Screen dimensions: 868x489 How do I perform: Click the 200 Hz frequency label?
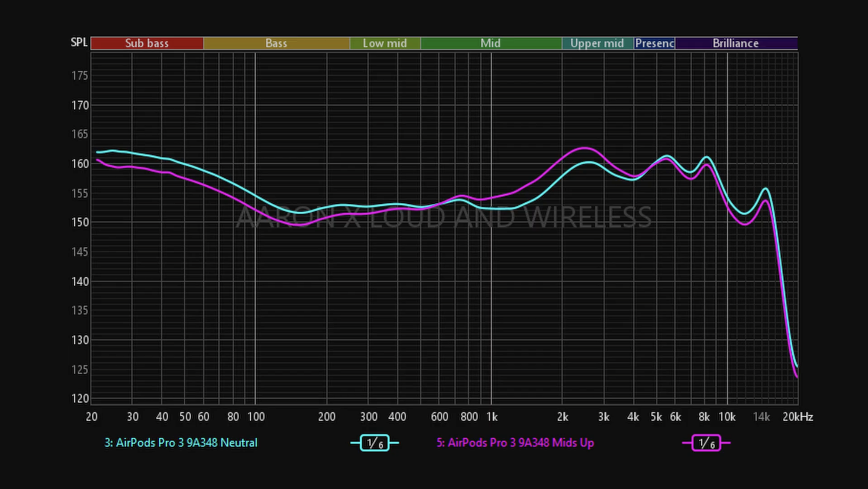(327, 417)
